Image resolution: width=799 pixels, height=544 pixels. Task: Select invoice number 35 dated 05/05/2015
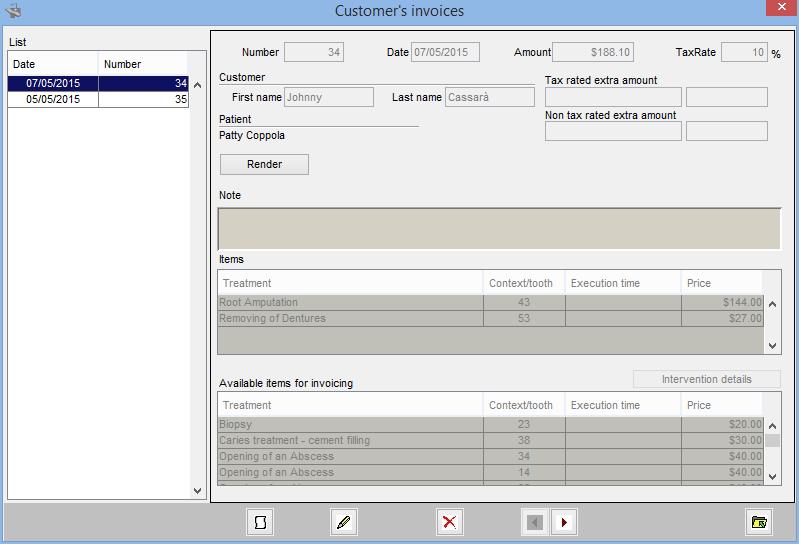[x=98, y=100]
